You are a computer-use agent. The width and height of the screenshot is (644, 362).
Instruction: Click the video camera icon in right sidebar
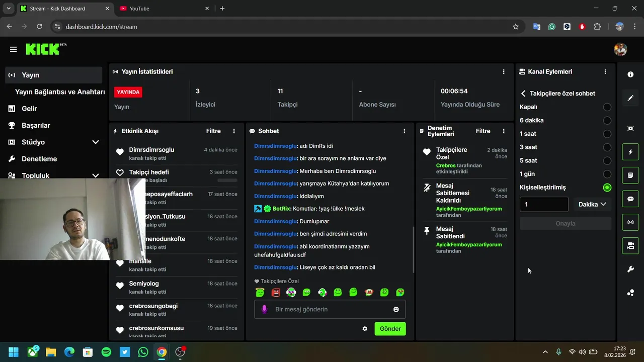coord(630,246)
